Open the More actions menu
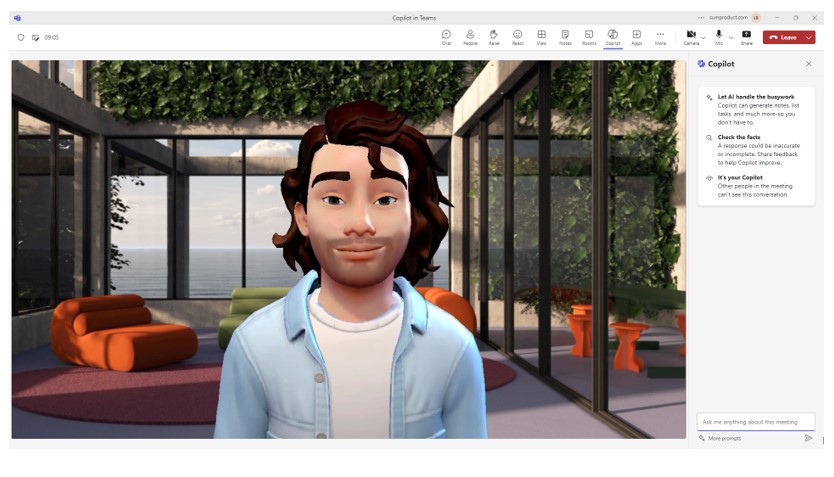The image size is (834, 477). pos(660,36)
